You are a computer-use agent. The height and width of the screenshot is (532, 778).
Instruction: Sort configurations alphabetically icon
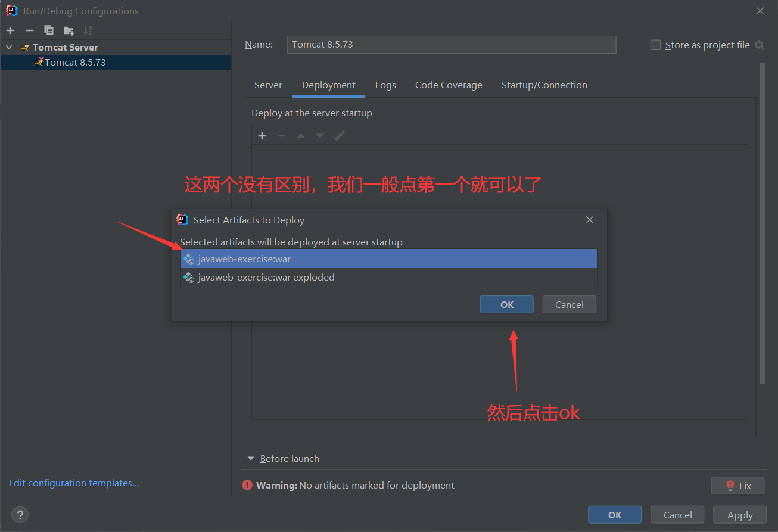point(88,30)
